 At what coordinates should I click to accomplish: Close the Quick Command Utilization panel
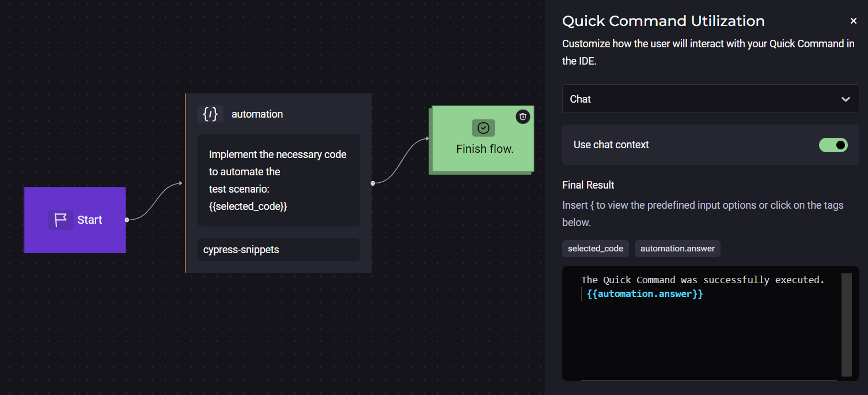pyautogui.click(x=853, y=21)
